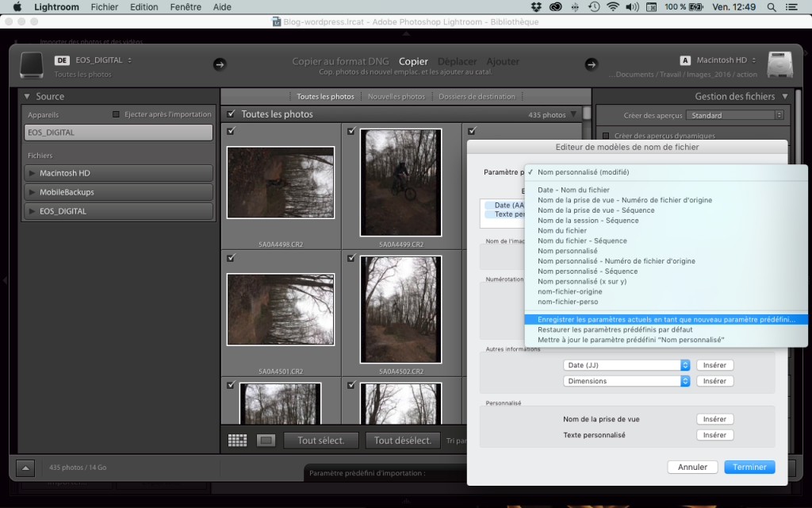Click the Annuler button
This screenshot has height=508, width=812.
tap(692, 467)
